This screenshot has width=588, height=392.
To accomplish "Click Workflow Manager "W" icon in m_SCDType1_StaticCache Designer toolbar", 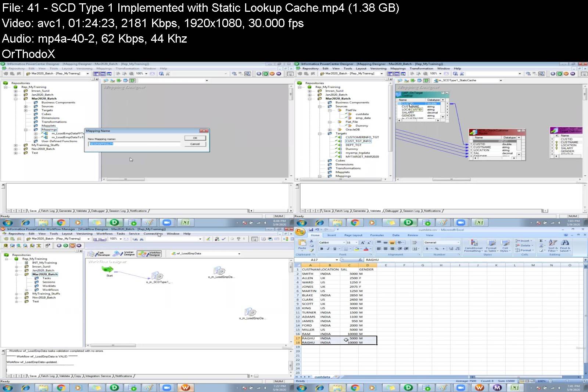I will click(x=566, y=74).
